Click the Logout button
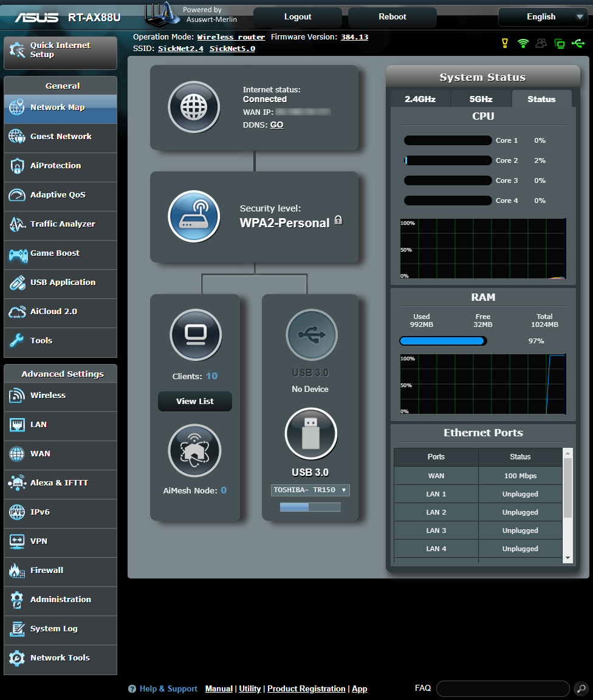593x700 pixels. click(x=298, y=17)
